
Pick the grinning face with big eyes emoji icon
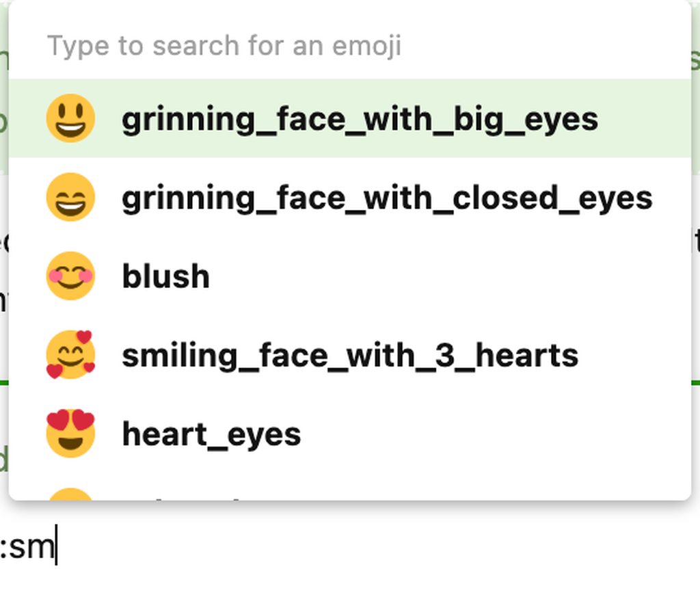click(x=70, y=118)
